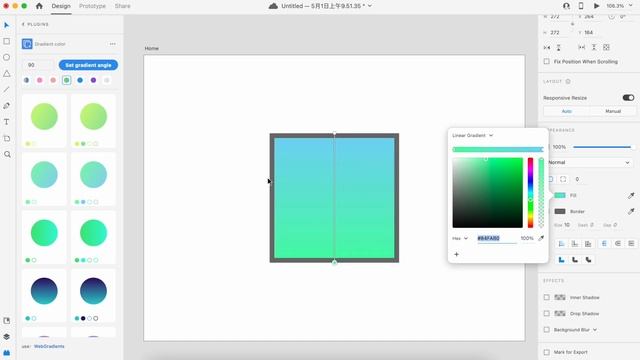
Task: Click the flip vertically icon
Action: [558, 48]
